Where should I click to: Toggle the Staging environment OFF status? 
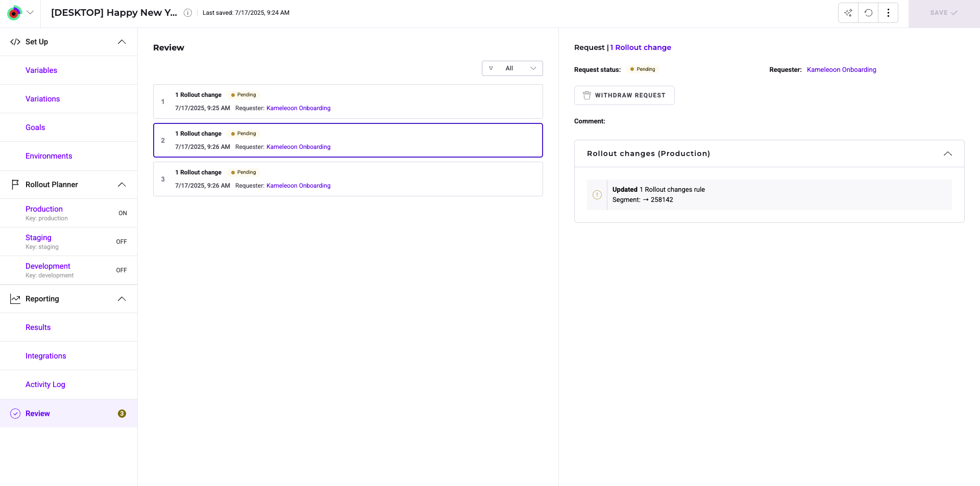point(121,242)
